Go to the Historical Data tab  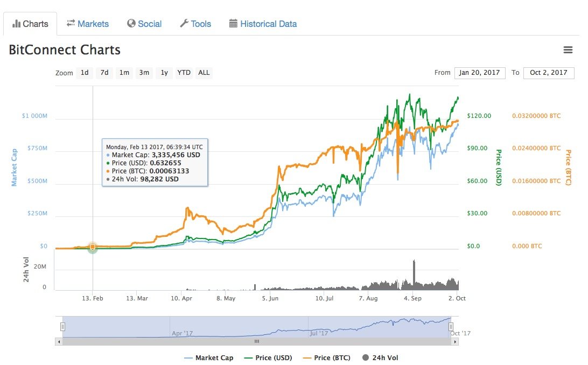click(263, 24)
